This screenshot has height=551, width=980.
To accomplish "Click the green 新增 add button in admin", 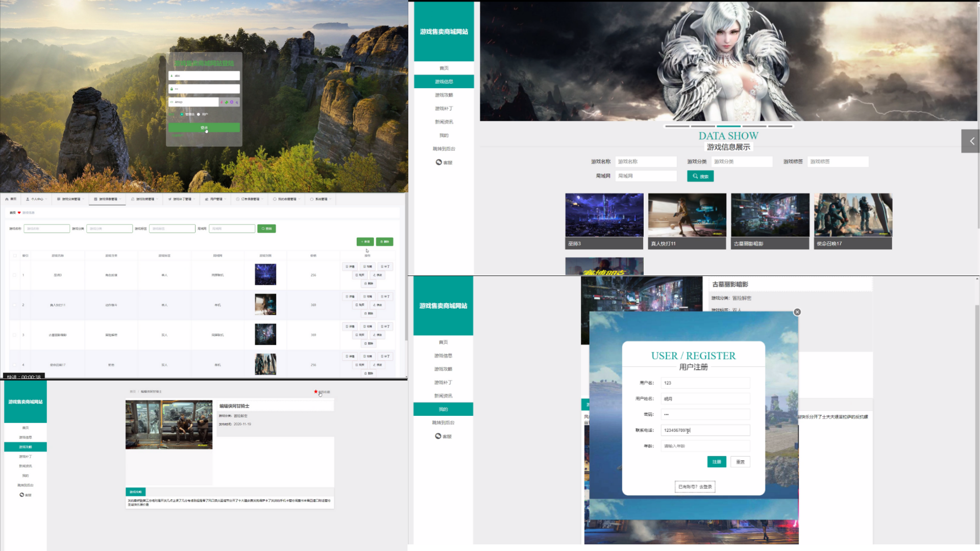I will pos(365,242).
